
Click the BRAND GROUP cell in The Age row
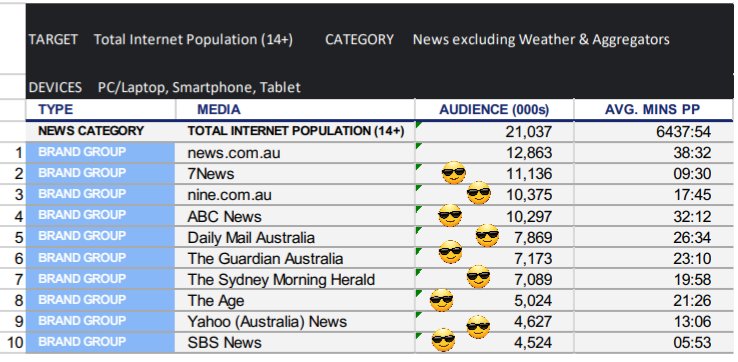pos(101,300)
